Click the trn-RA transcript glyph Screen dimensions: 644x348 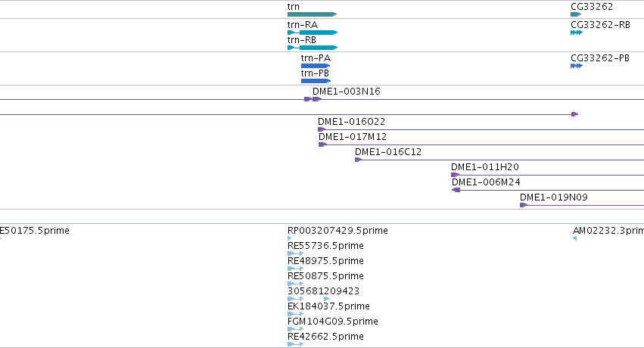[x=313, y=33]
